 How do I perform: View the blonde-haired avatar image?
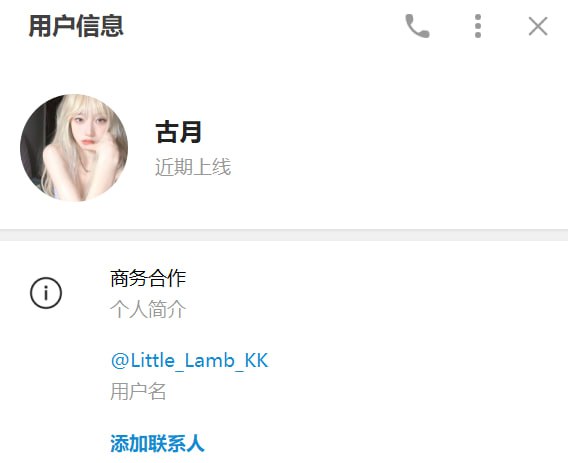point(74,148)
